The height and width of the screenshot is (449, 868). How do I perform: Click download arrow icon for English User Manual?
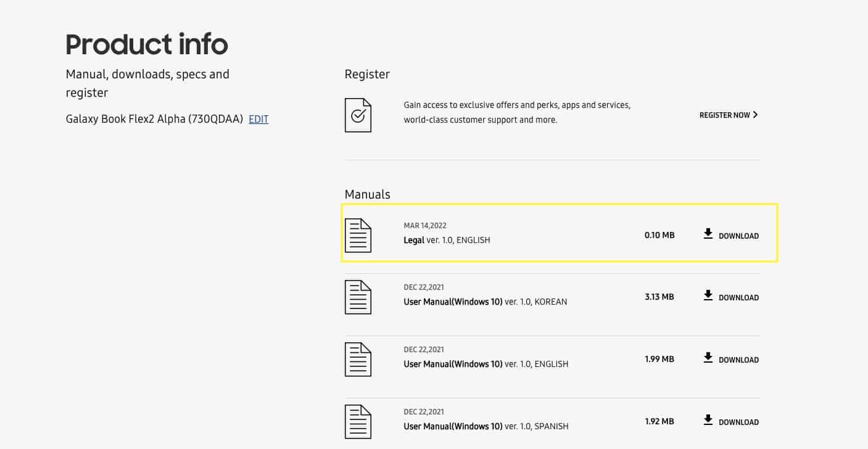708,358
